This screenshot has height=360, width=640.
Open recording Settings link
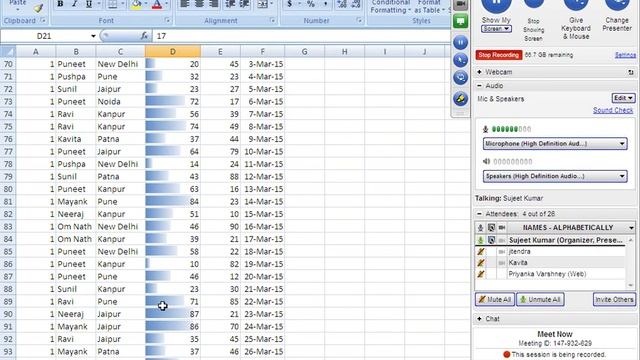[x=625, y=55]
